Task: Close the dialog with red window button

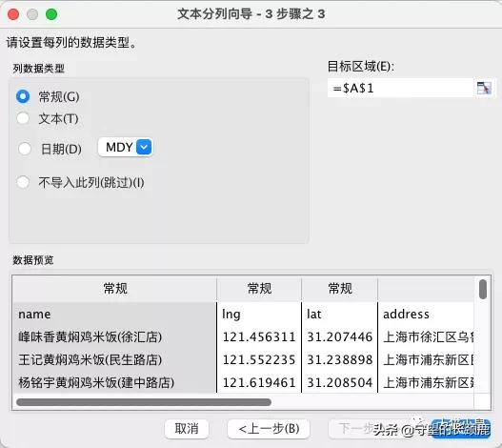Action: click(x=13, y=14)
